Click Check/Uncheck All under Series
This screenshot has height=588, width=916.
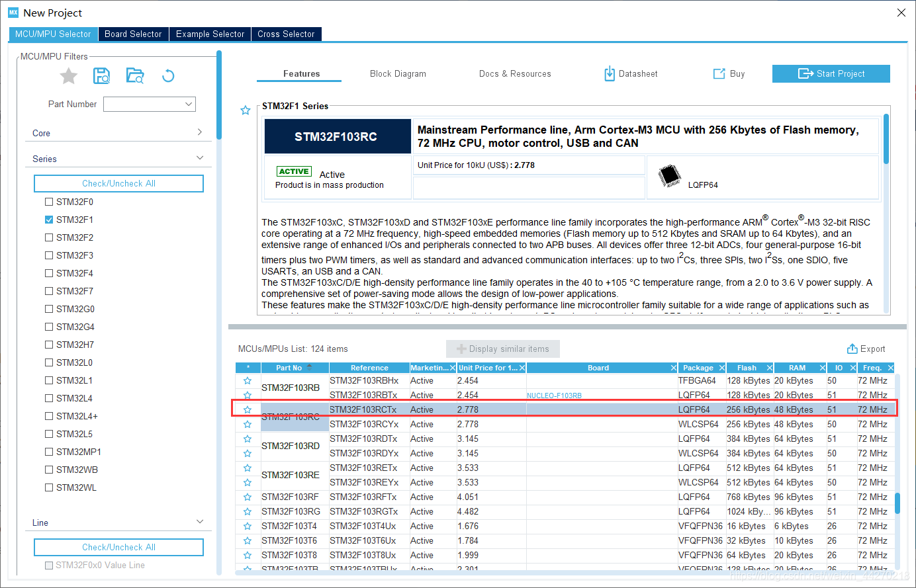pyautogui.click(x=118, y=183)
